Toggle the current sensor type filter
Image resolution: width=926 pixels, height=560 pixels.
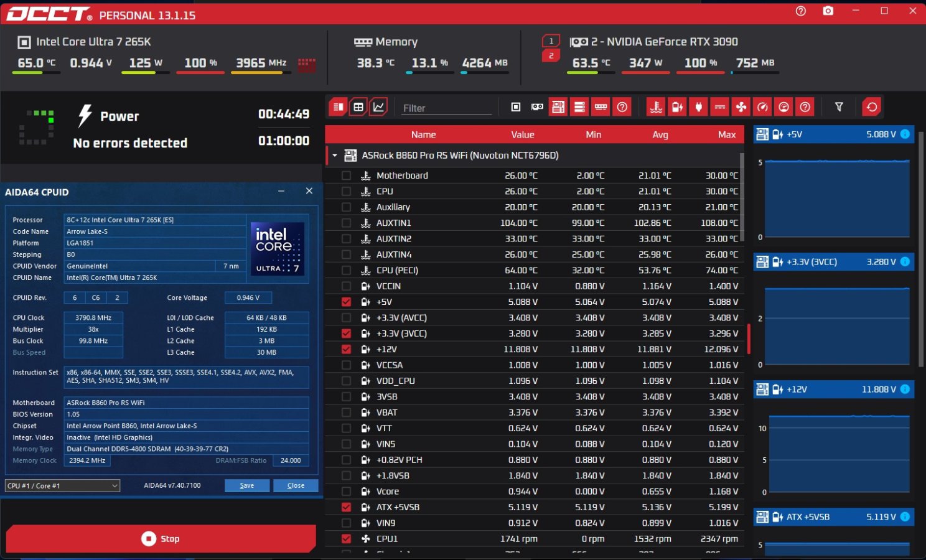720,107
